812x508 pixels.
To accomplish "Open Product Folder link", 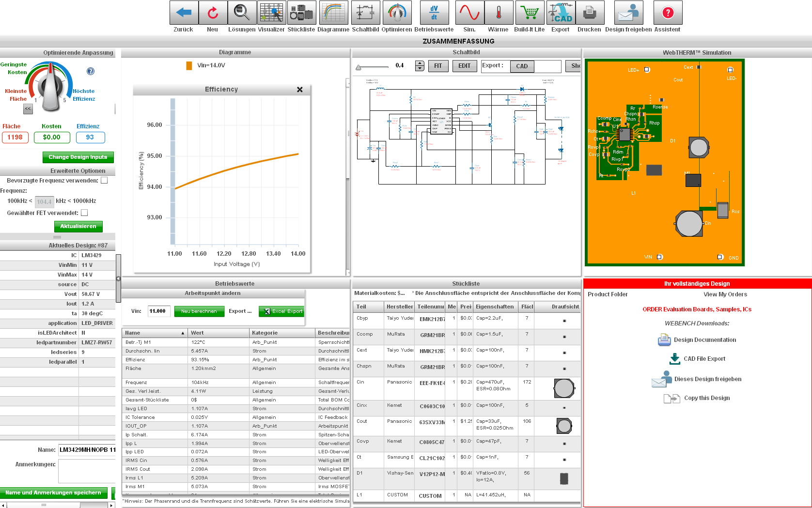I will pos(608,294).
